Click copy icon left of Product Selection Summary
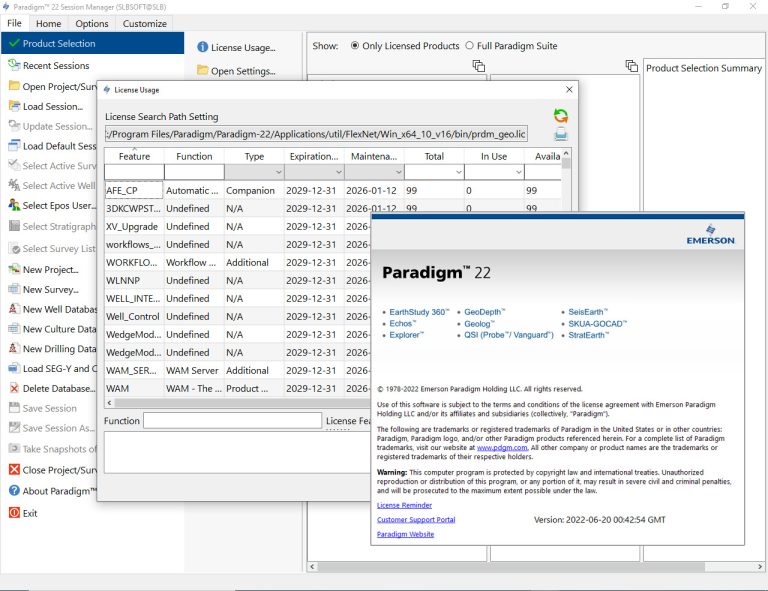This screenshot has height=591, width=768. pyautogui.click(x=632, y=66)
